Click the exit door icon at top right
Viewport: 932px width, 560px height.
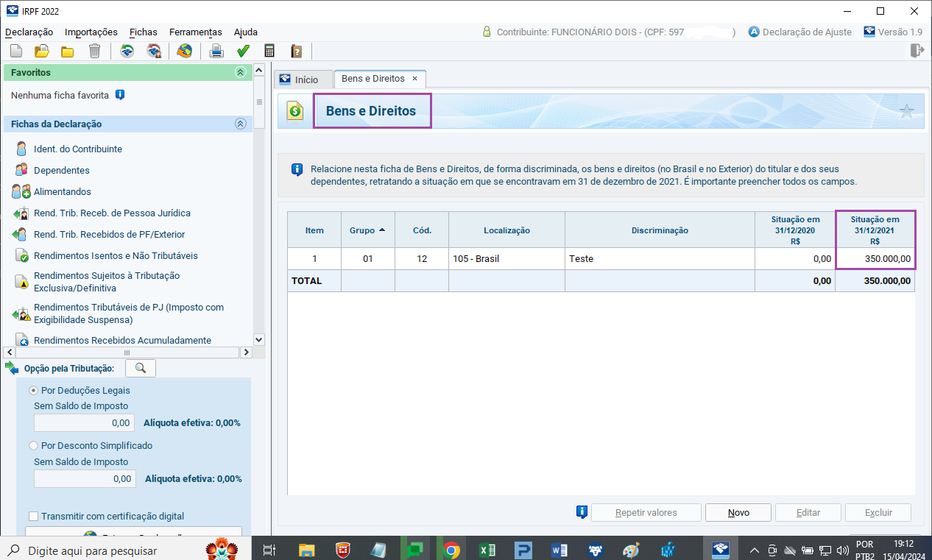[x=916, y=50]
